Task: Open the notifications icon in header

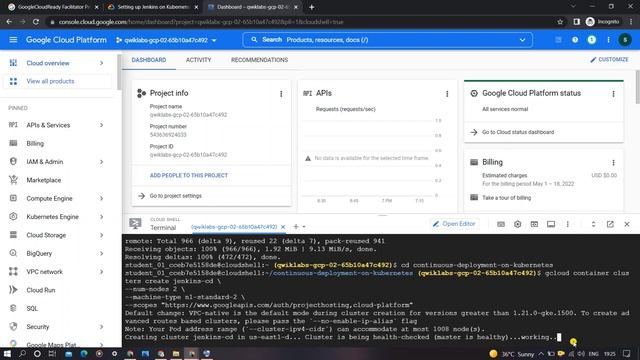Action: coord(591,40)
